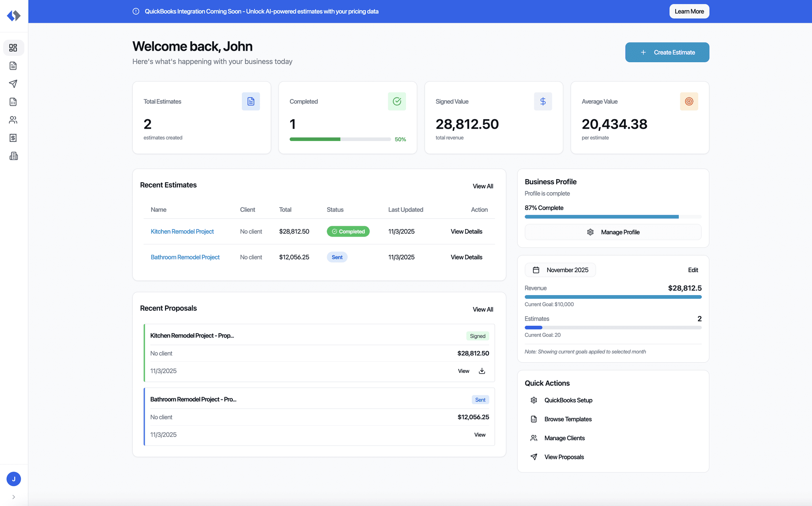Select Browse Templates quick action

[x=568, y=419]
